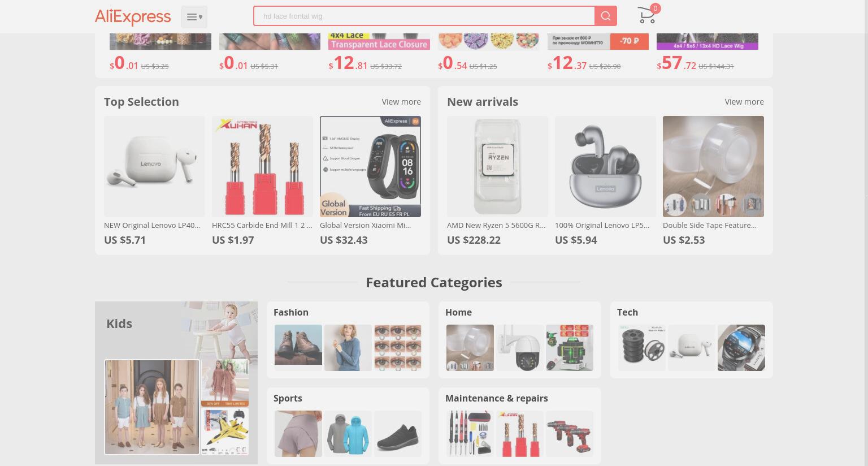Click the security camera image under Home
Viewport: 868px width, 466px height.
[x=520, y=348]
